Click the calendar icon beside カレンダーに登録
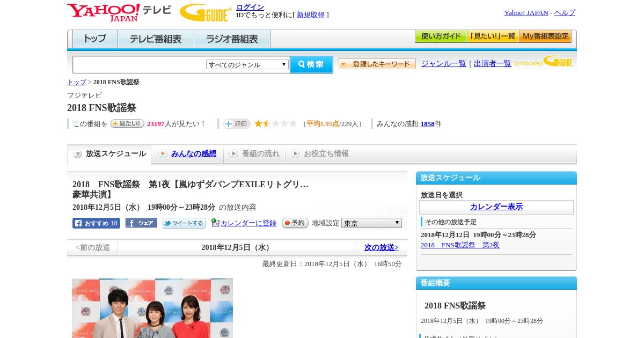644x338 pixels. pyautogui.click(x=216, y=222)
